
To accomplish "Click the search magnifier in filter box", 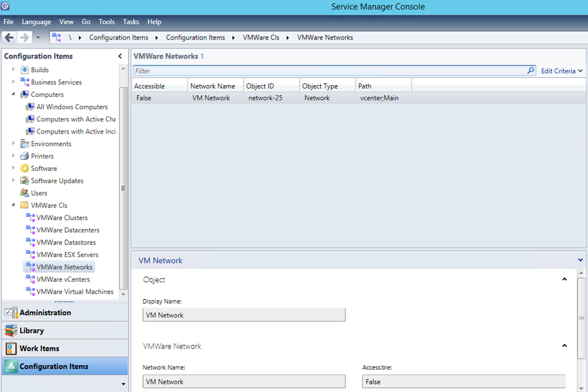I will [531, 71].
